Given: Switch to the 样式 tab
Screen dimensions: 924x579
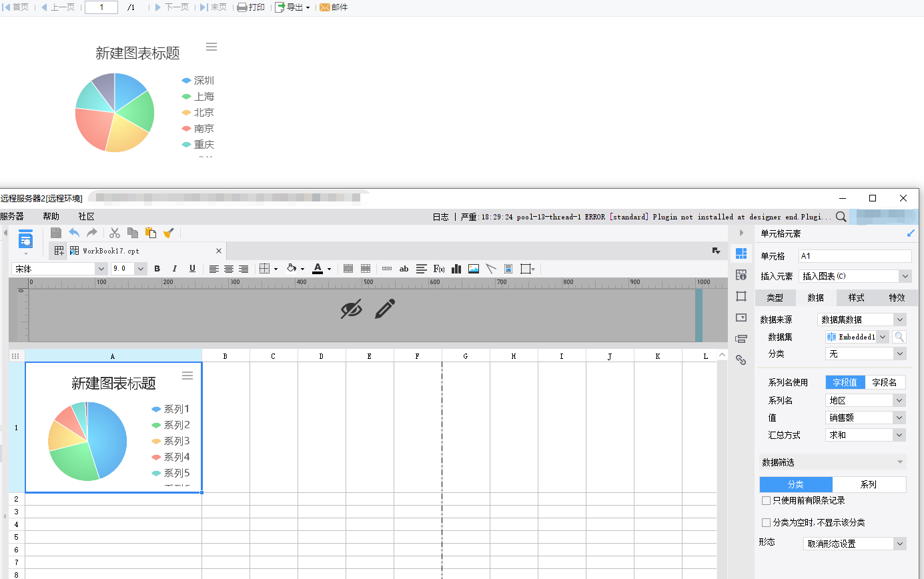Looking at the screenshot, I should tap(857, 298).
